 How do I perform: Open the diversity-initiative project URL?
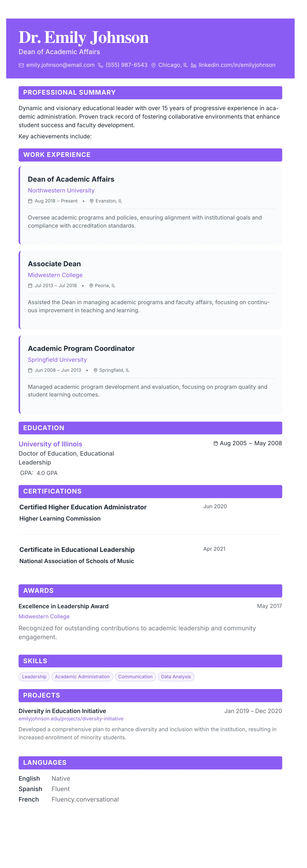[x=71, y=719]
